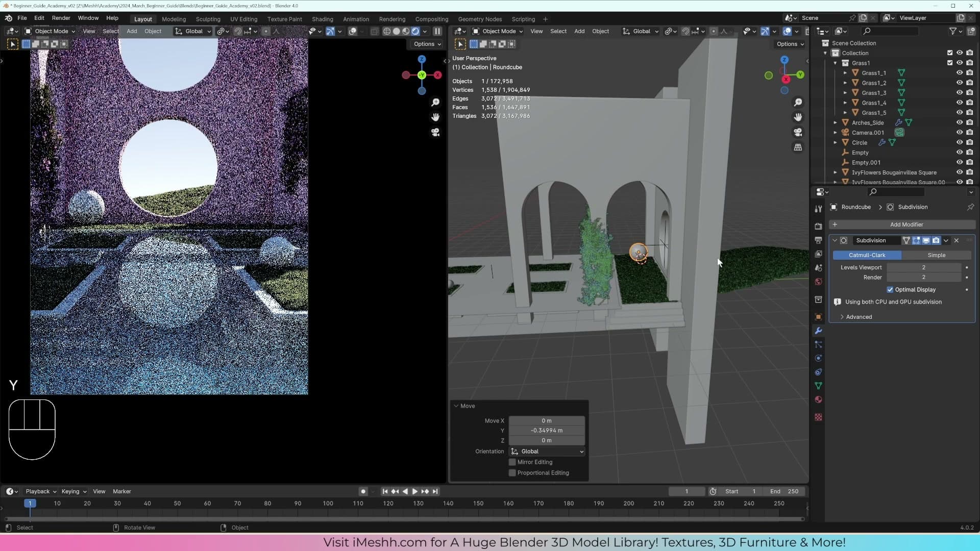Pin the Roundcube properties context
This screenshot has height=551, width=980.
coord(970,207)
